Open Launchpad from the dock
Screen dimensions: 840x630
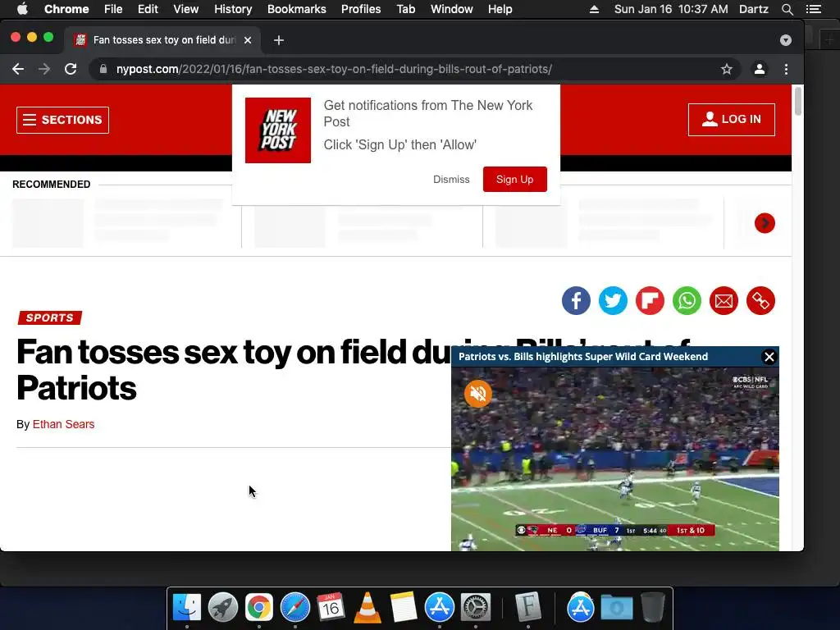click(223, 608)
